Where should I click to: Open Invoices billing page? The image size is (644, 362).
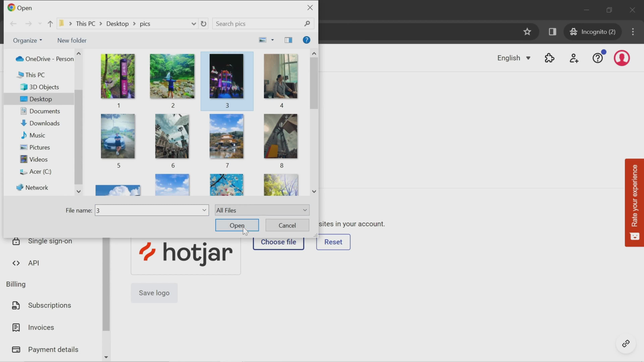pos(33,327)
